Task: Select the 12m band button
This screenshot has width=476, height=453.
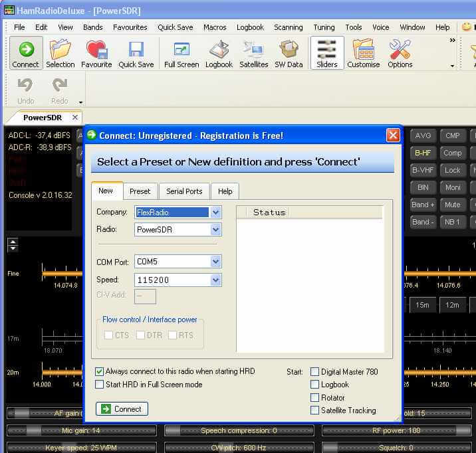Action: 452,305
